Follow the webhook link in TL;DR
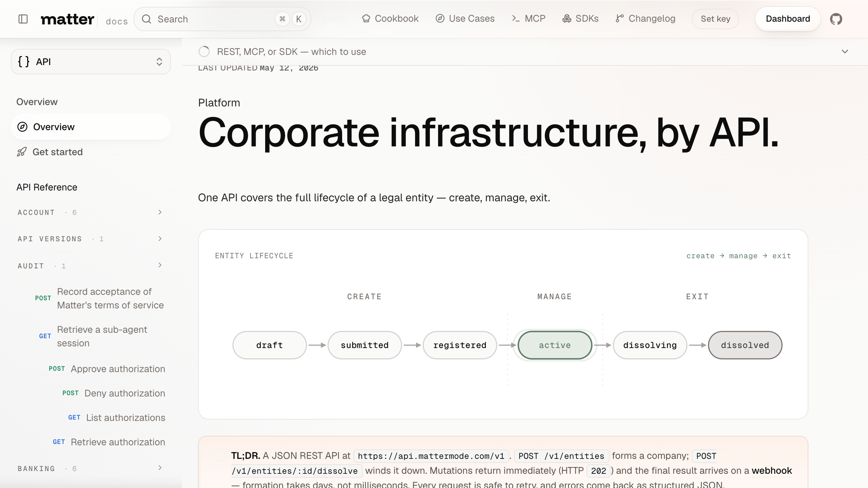This screenshot has height=488, width=868. [x=772, y=471]
